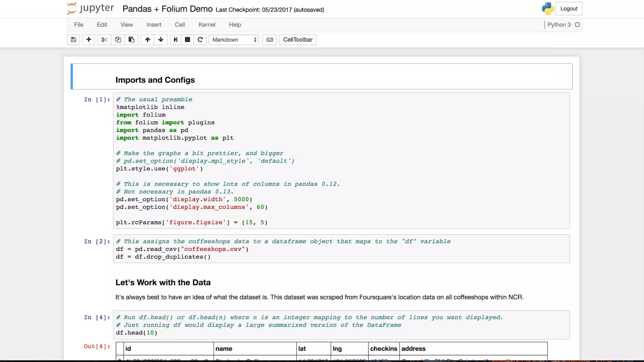Click the save and checkpoint icon
Image resolution: width=644 pixels, height=362 pixels.
(x=73, y=40)
